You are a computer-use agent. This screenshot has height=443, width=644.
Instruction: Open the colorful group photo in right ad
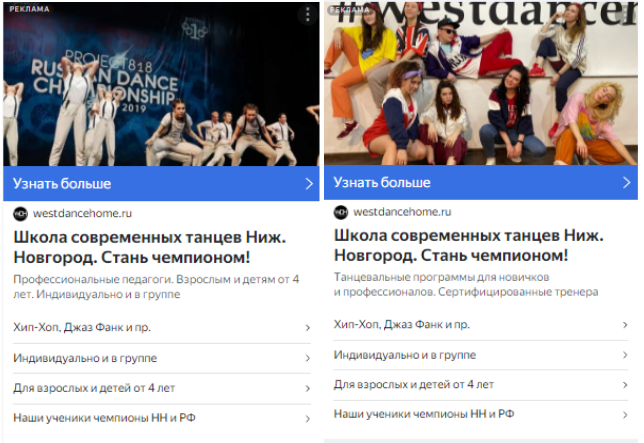click(481, 83)
